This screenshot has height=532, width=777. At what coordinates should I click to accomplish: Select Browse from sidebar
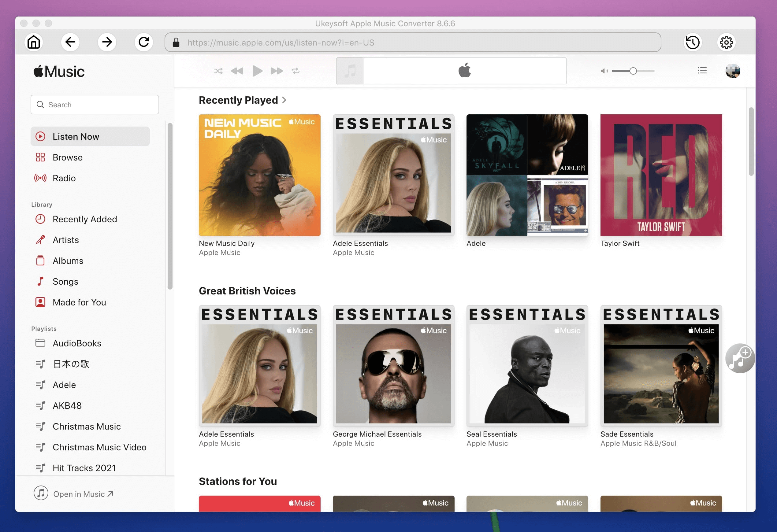[67, 157]
